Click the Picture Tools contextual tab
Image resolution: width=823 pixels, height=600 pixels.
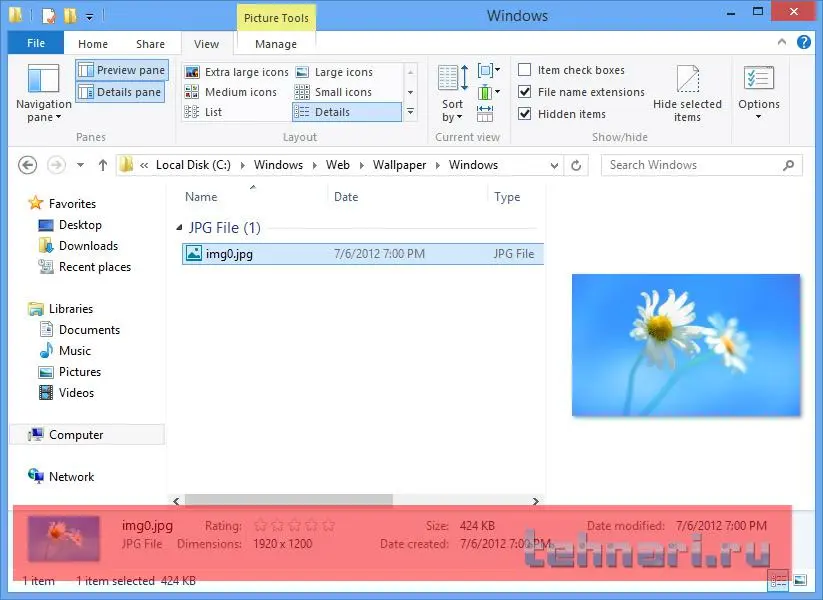[276, 18]
